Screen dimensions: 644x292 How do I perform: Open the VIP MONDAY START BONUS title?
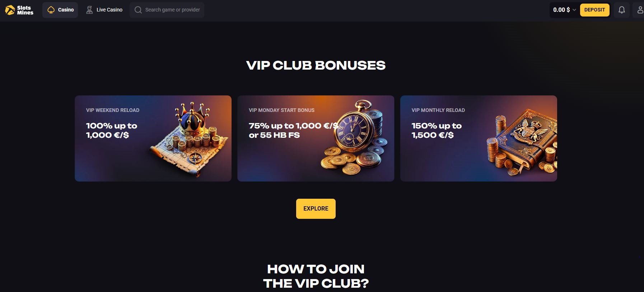click(281, 110)
